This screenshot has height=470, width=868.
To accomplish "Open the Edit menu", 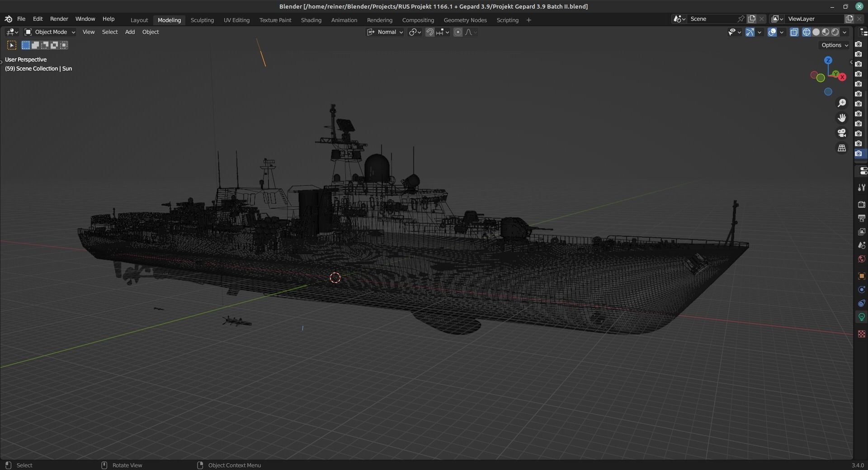I will [38, 19].
